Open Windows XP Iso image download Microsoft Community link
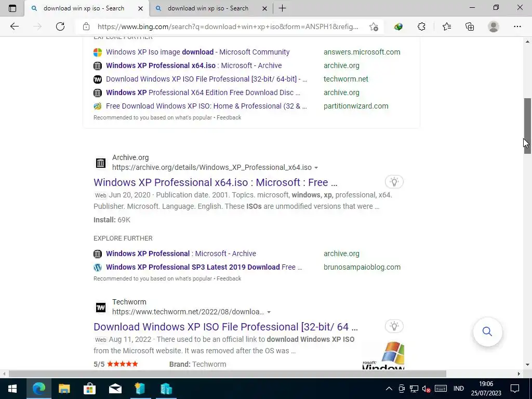The image size is (532, 399). coord(197,52)
